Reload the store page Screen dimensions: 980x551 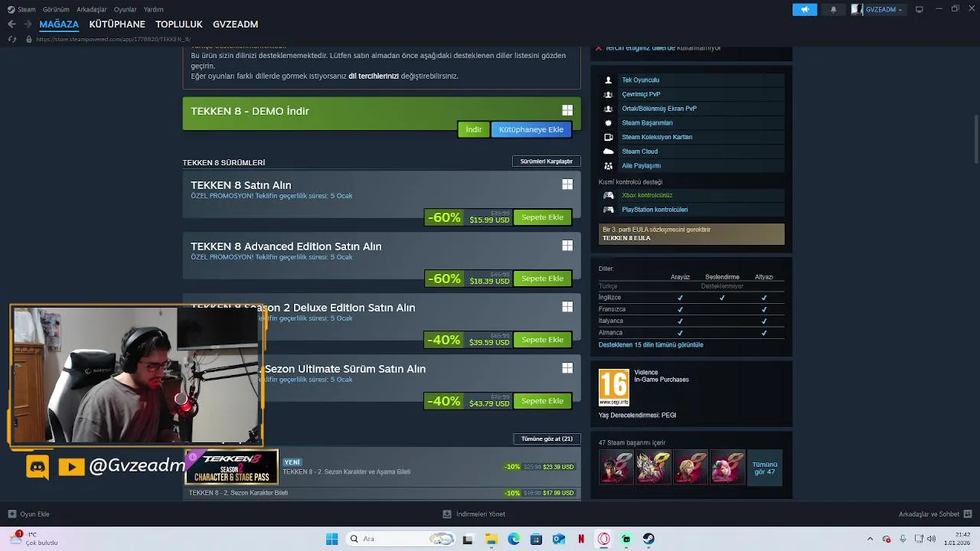coord(11,39)
